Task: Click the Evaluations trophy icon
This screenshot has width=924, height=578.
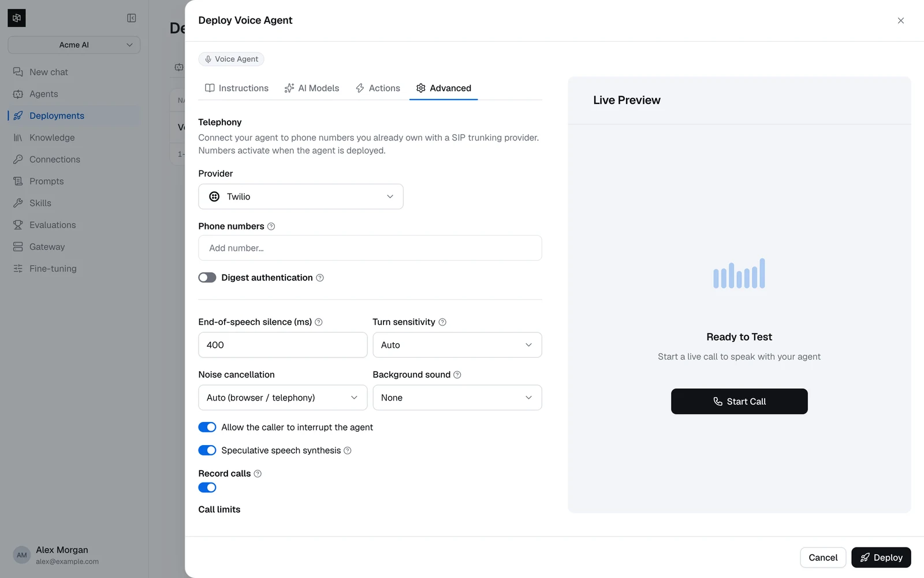Action: click(x=18, y=225)
